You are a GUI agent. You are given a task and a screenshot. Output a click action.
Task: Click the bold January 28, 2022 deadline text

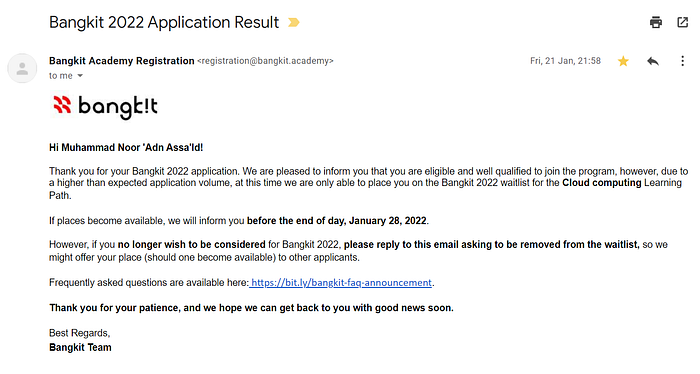tap(388, 220)
